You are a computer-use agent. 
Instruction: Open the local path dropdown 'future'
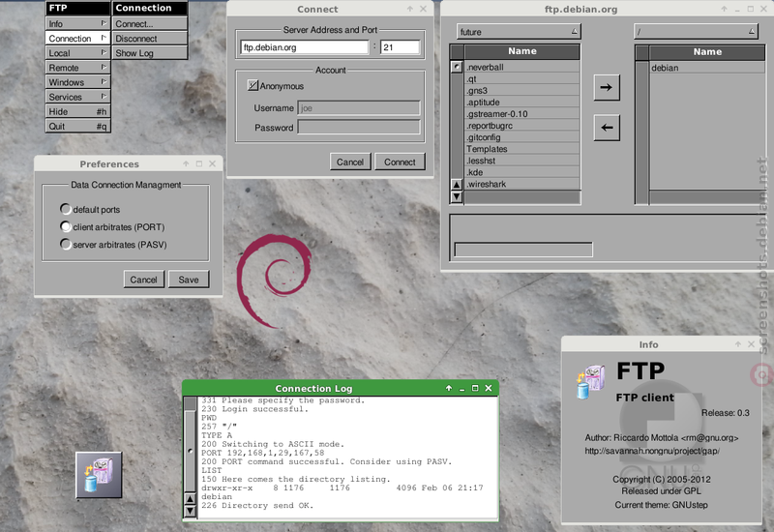coord(519,32)
